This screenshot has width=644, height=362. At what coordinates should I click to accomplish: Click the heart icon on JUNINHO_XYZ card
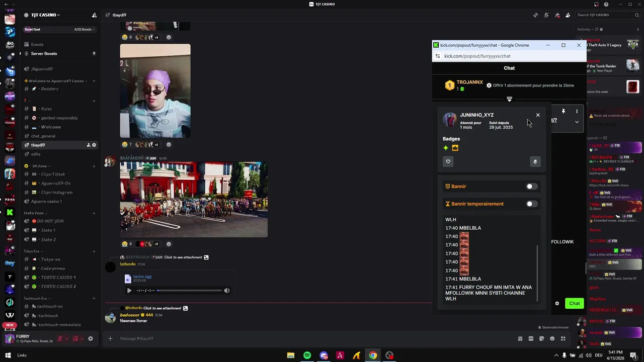click(x=448, y=161)
